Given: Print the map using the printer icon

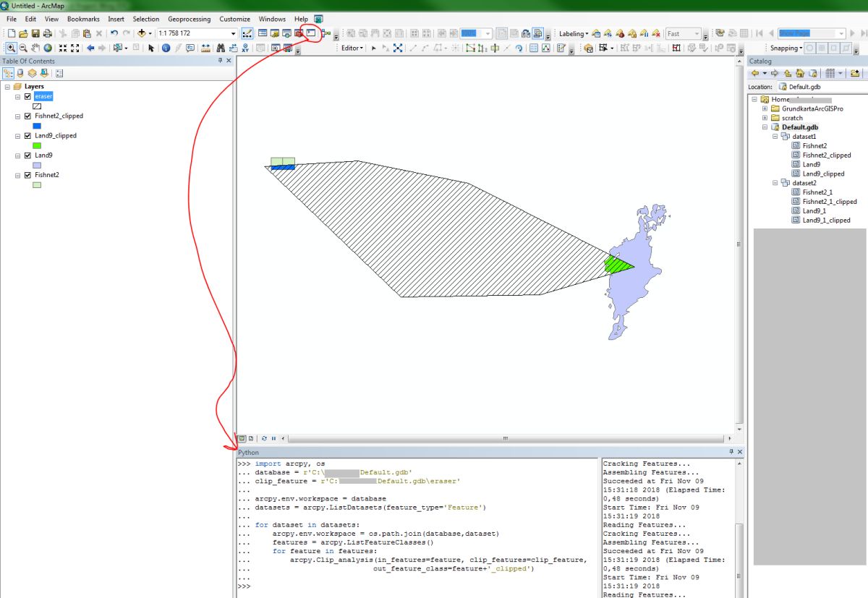Looking at the screenshot, I should [47, 33].
